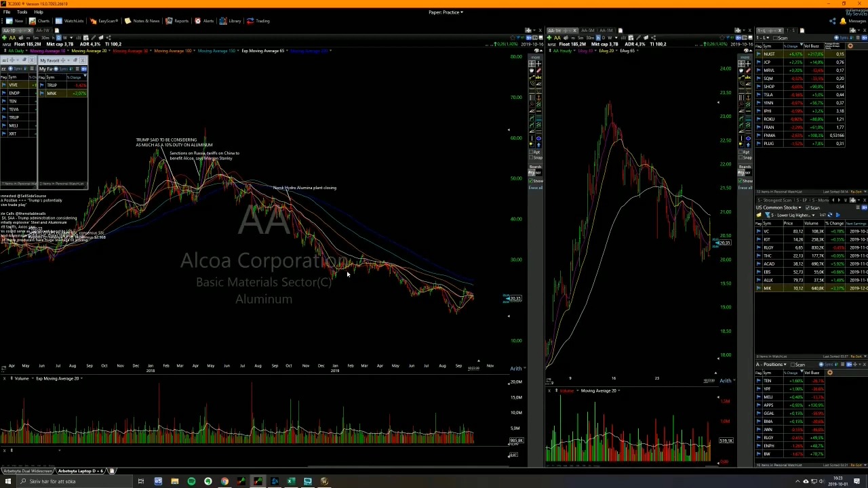Click Arith scale link on left chart

pos(516,369)
